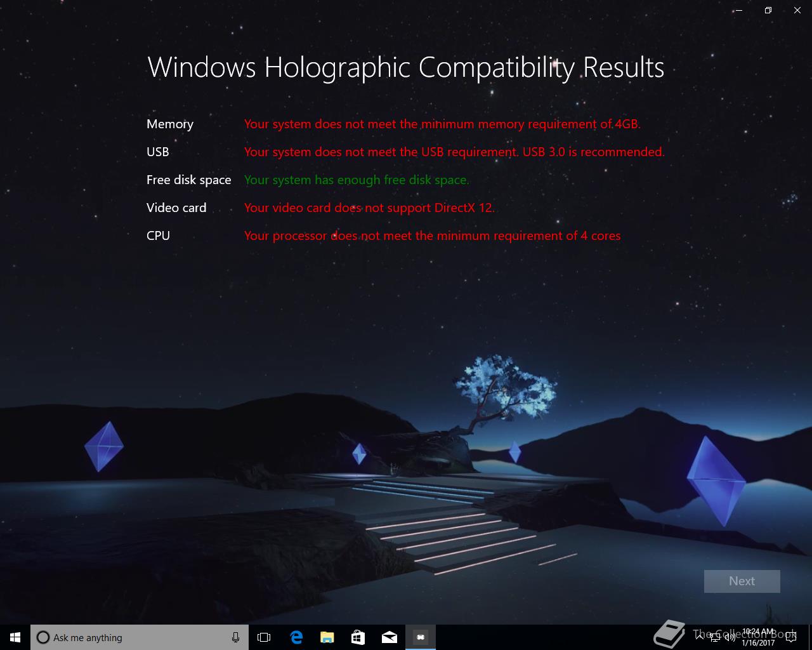The width and height of the screenshot is (812, 650).
Task: Open File Explorer from the taskbar
Action: pos(327,637)
